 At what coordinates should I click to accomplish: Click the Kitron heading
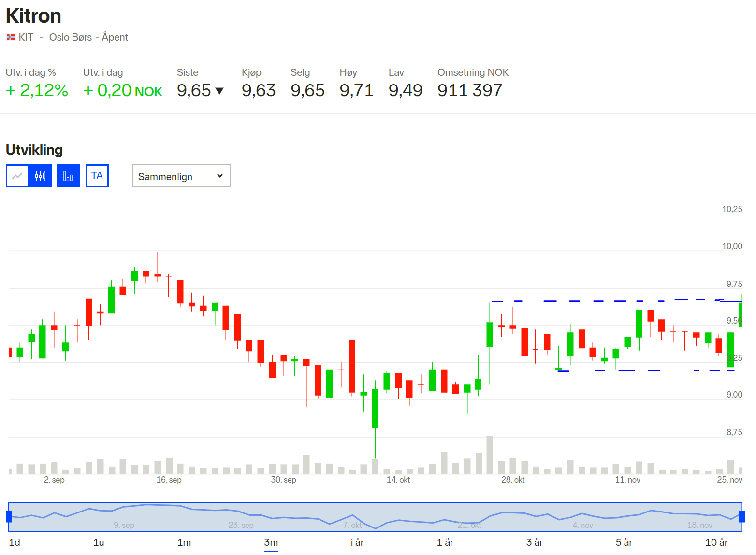click(33, 16)
